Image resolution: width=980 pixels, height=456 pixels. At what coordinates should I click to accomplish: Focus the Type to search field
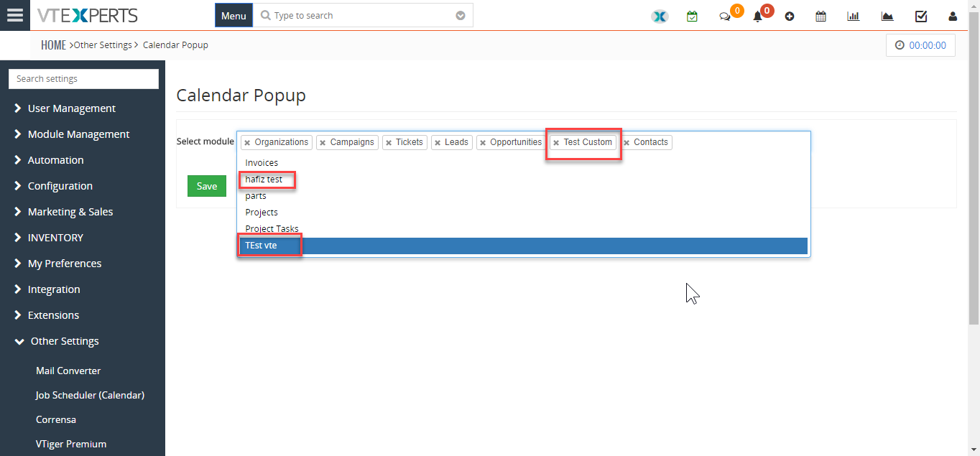coord(363,16)
